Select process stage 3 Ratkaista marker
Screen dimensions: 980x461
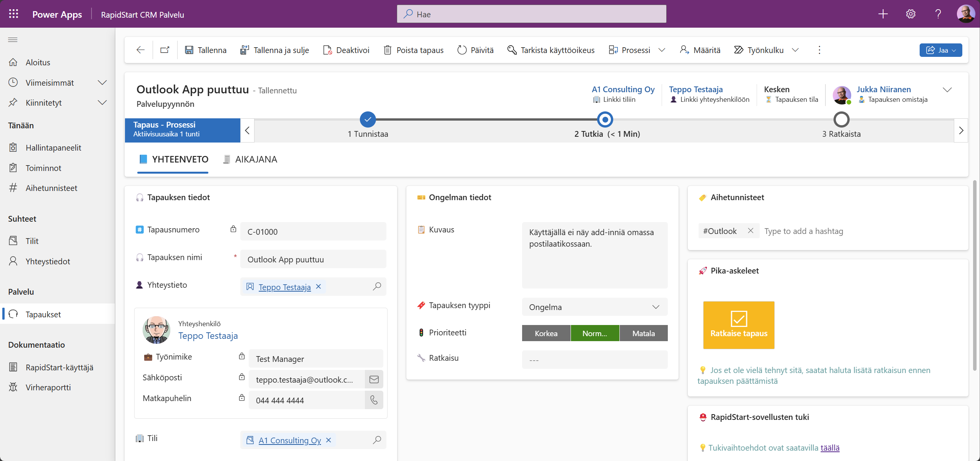[841, 119]
